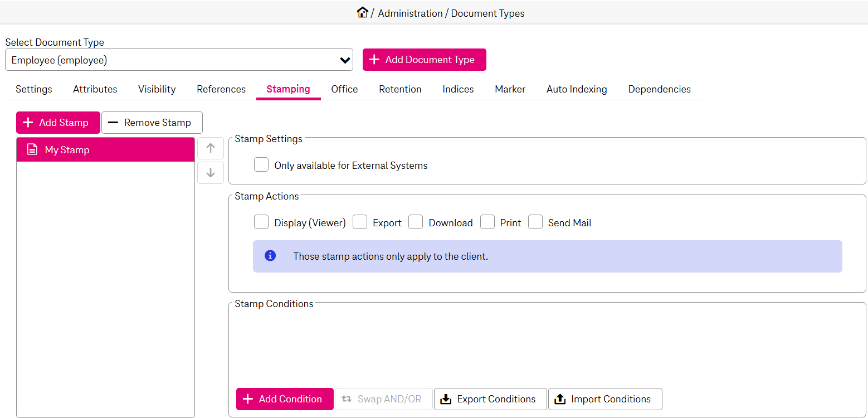This screenshot has height=418, width=868.
Task: Click Export Conditions download icon
Action: coord(446,399)
